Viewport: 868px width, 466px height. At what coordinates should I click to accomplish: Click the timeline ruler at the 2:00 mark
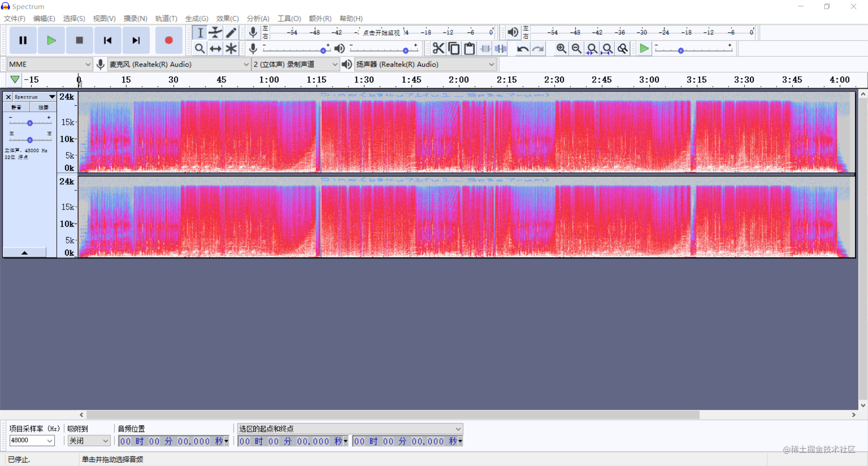point(459,80)
